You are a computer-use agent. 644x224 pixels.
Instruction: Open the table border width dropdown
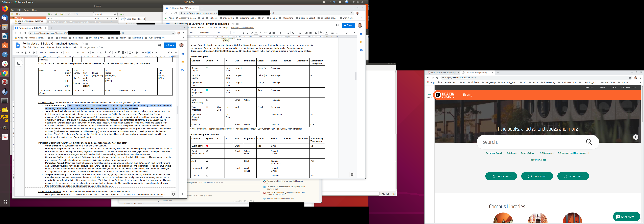pyautogui.click(x=332, y=33)
